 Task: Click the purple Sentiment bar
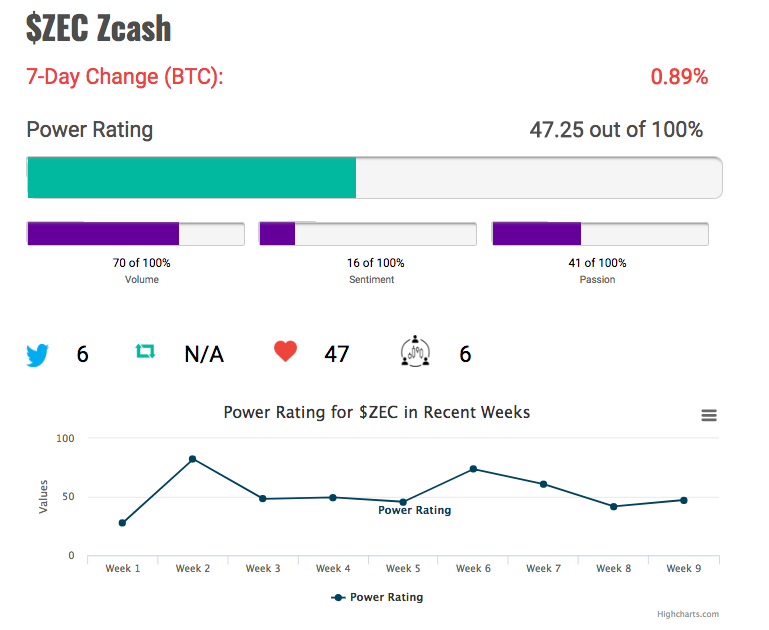click(277, 233)
